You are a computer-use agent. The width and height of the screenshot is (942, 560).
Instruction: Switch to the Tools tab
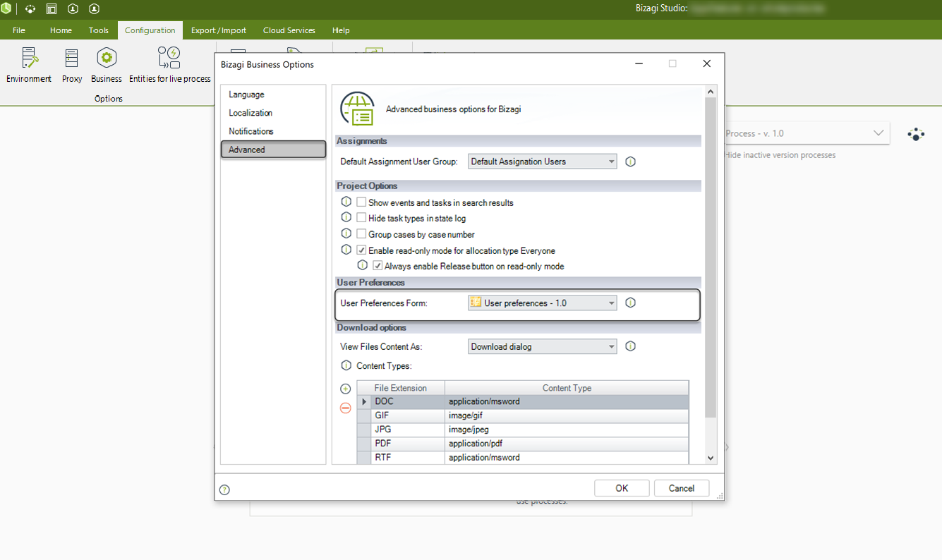99,30
